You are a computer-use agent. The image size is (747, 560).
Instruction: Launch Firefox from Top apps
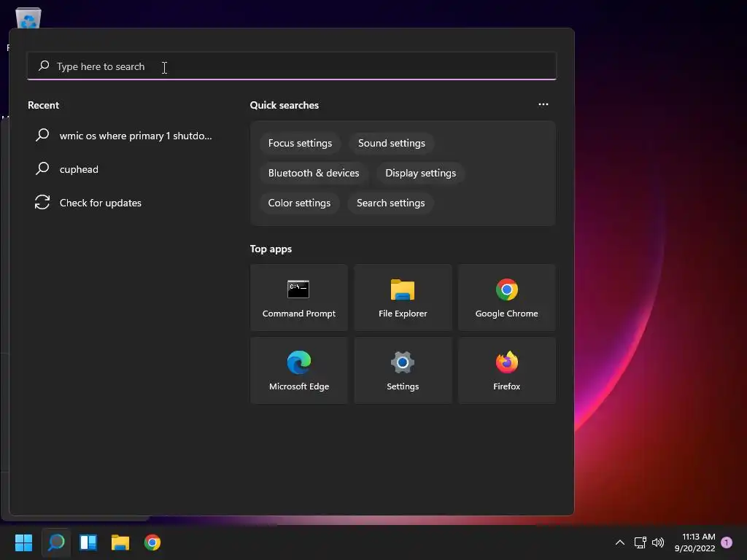click(x=507, y=370)
